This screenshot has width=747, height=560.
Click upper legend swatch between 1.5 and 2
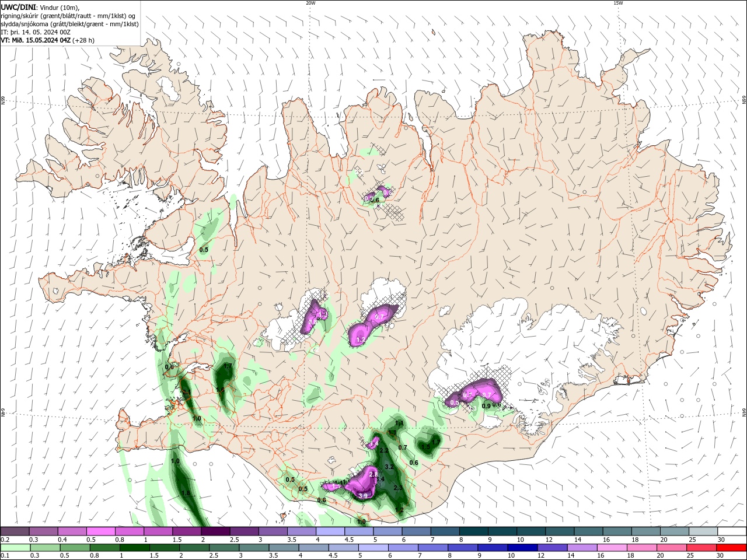[x=187, y=531]
